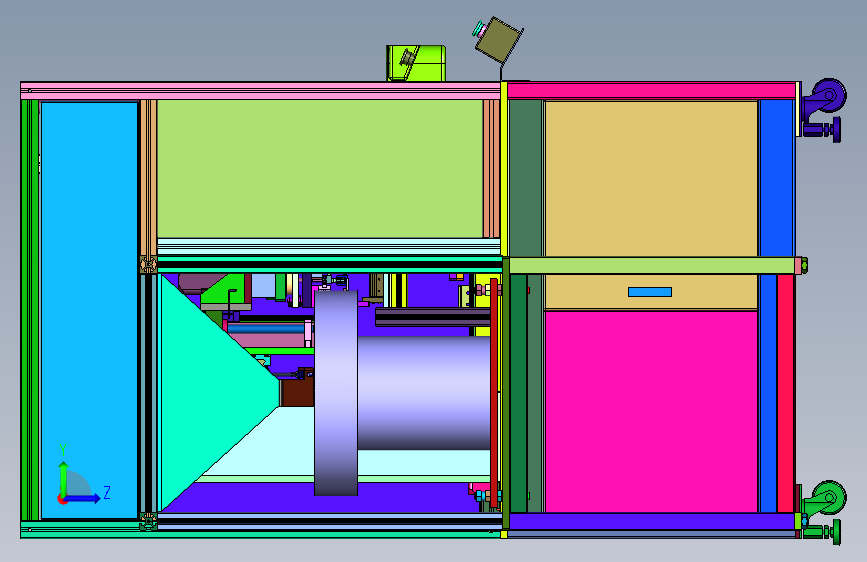Select the light-green horizontal crossbar on the right cabinet
This screenshot has height=562, width=867.
point(652,266)
